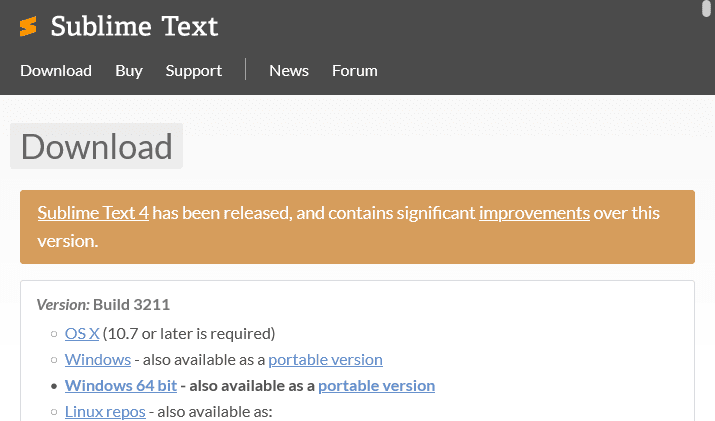Go to the Buy page
This screenshot has width=715, height=421.
(x=129, y=70)
